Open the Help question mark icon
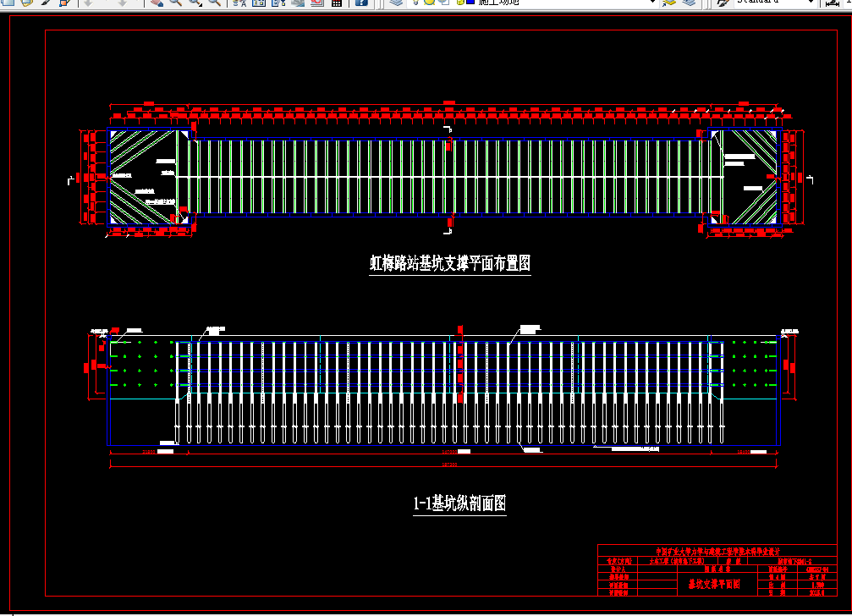Viewport: 852px width, 616px height. (x=361, y=3)
